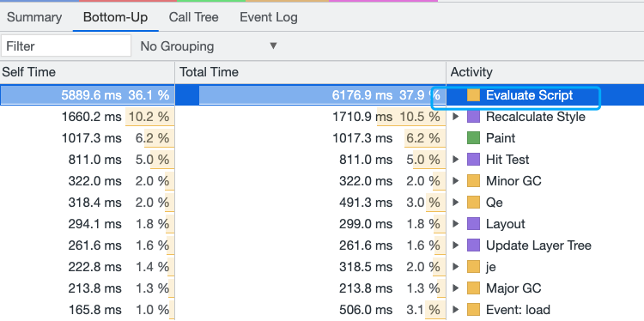The height and width of the screenshot is (321, 644).
Task: Expand the Event: load row
Action: pyautogui.click(x=455, y=310)
